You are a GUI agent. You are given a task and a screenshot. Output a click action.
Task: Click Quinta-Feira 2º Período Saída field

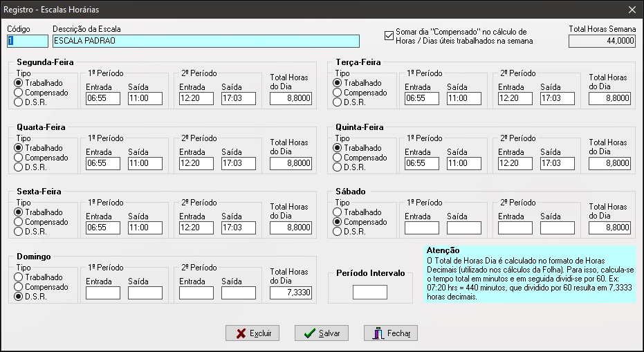click(557, 164)
